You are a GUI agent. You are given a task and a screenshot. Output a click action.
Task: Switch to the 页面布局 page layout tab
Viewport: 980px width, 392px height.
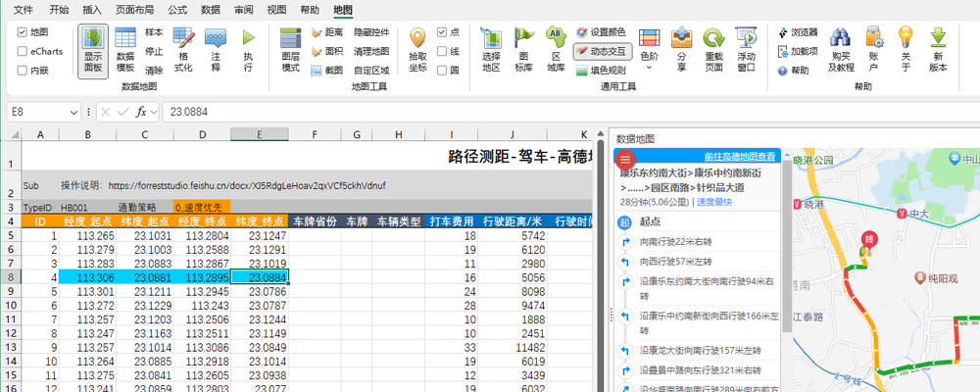click(x=135, y=10)
